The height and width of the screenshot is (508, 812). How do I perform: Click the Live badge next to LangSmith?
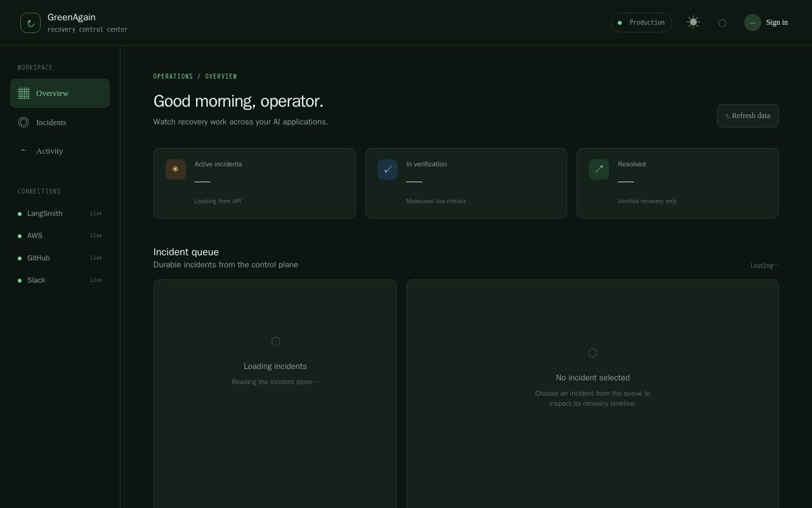(x=96, y=213)
